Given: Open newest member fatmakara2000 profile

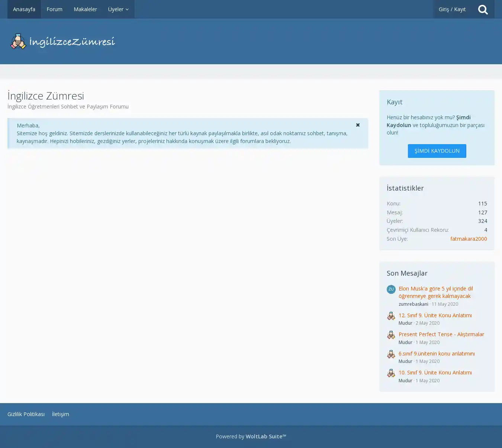Looking at the screenshot, I should pos(468,239).
